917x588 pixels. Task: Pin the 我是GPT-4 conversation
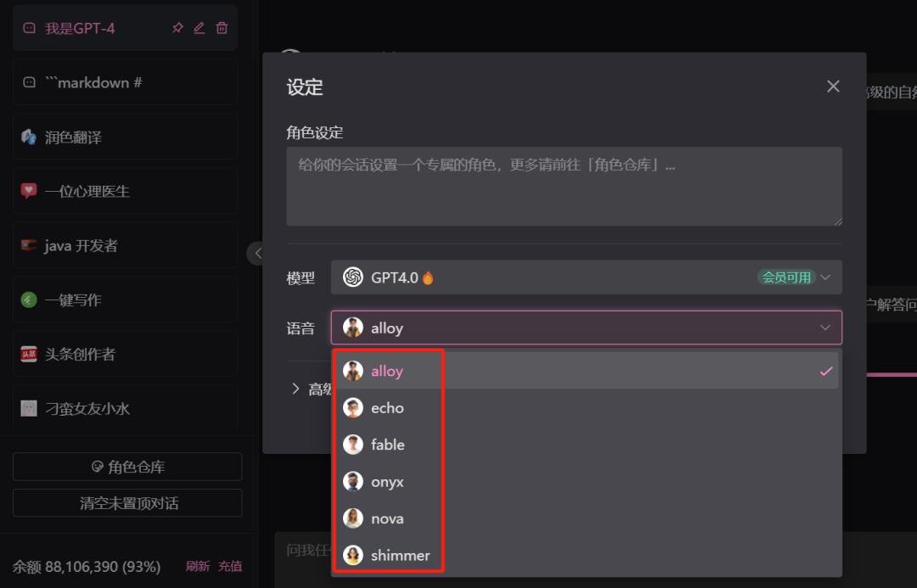pyautogui.click(x=177, y=27)
